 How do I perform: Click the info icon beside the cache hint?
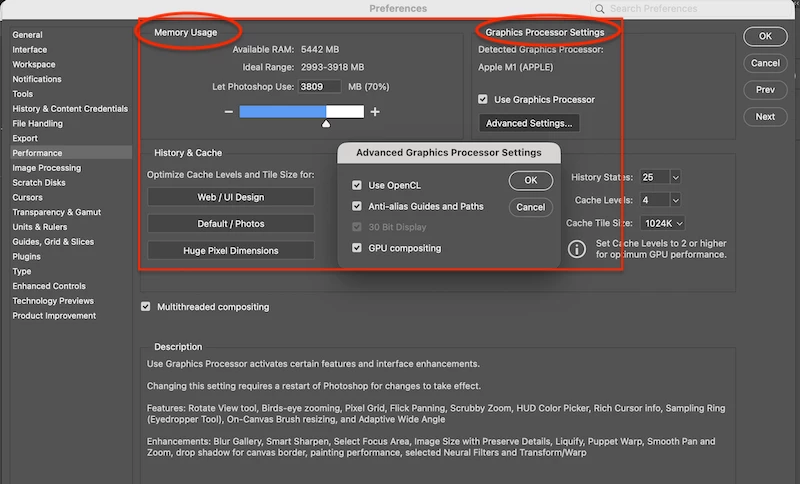coord(577,249)
